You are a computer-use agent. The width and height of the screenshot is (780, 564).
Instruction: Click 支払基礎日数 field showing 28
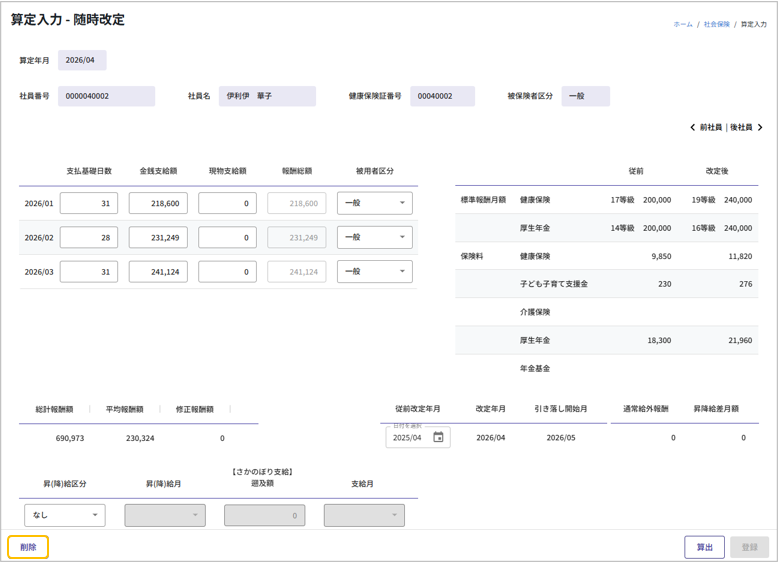tap(89, 237)
